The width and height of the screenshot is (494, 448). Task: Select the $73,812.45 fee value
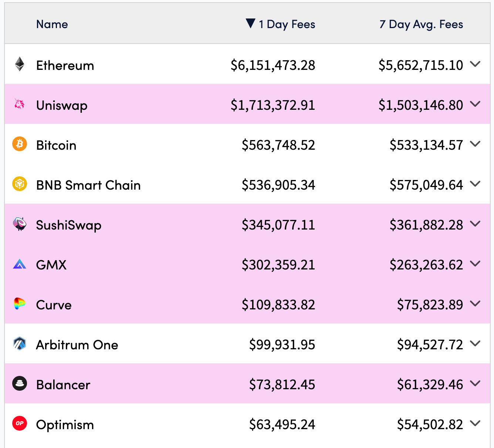tap(282, 385)
